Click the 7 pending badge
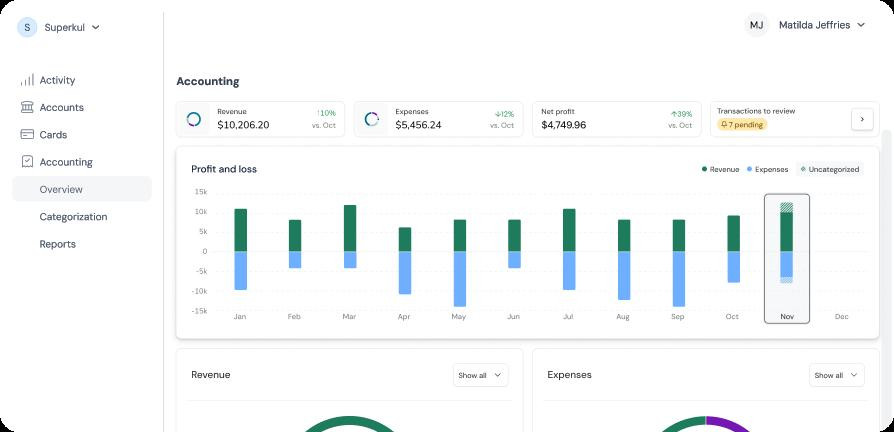Viewport: 894px width, 432px height. [x=742, y=124]
